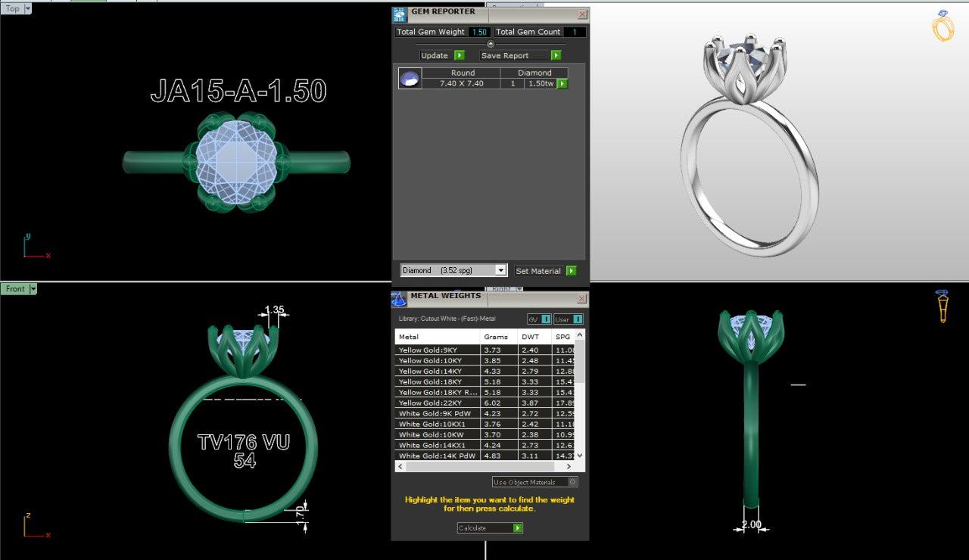Click the 7.40 X 7.40 size cell
The height and width of the screenshot is (560, 969).
pyautogui.click(x=461, y=83)
